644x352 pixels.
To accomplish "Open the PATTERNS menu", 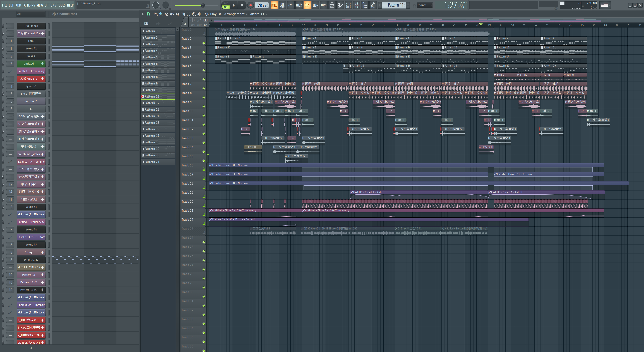I will point(29,5).
